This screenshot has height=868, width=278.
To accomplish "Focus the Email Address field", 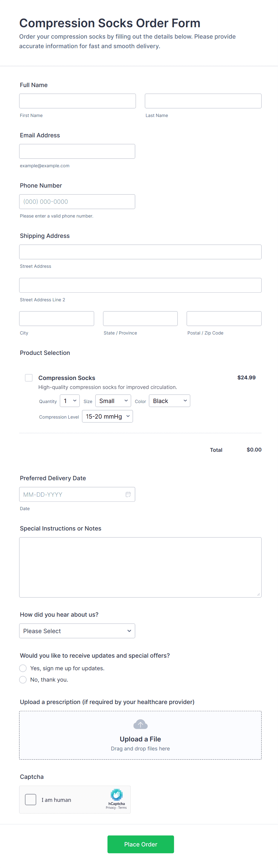I will click(77, 151).
